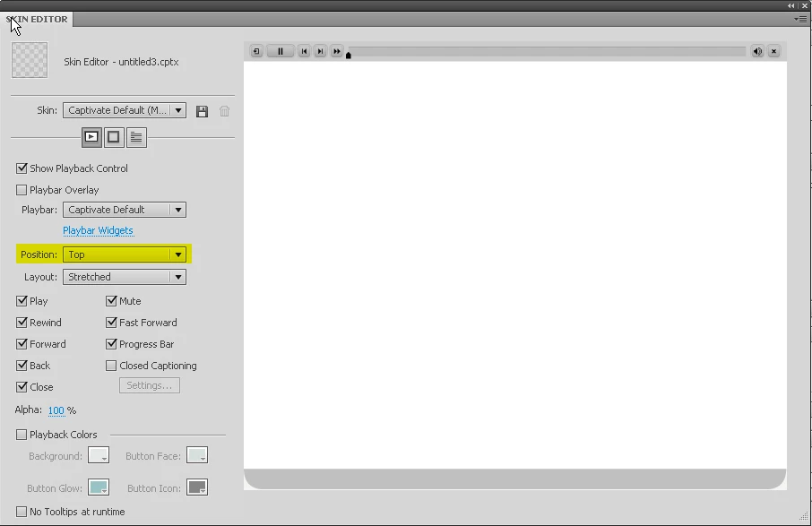The image size is (812, 526).
Task: Open the Playbar Widgets link
Action: pyautogui.click(x=98, y=230)
